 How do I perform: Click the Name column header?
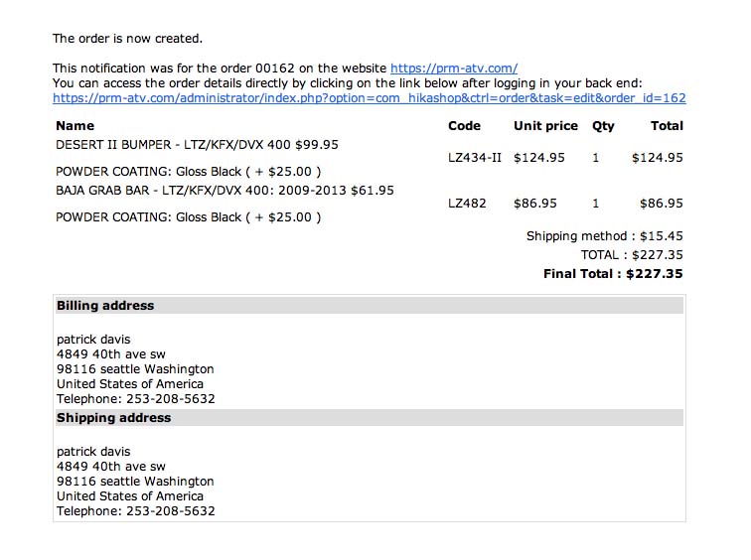point(75,126)
